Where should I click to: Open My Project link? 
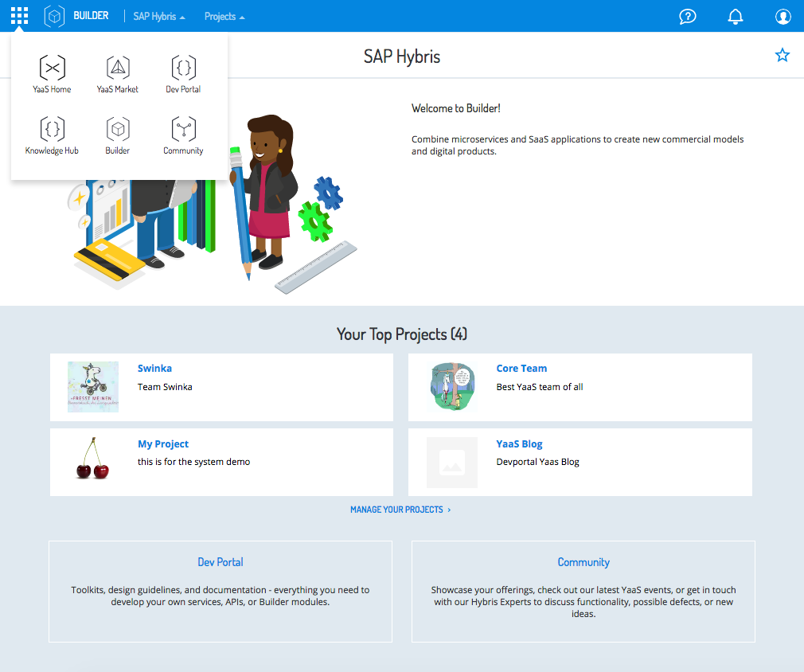pos(163,443)
